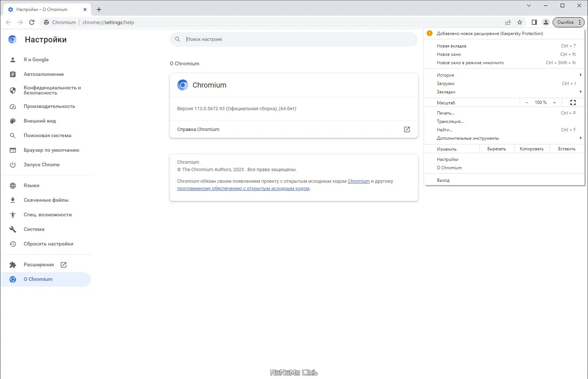Click the power icon beside Запуск Chrome
This screenshot has width=588, height=379.
(13, 165)
